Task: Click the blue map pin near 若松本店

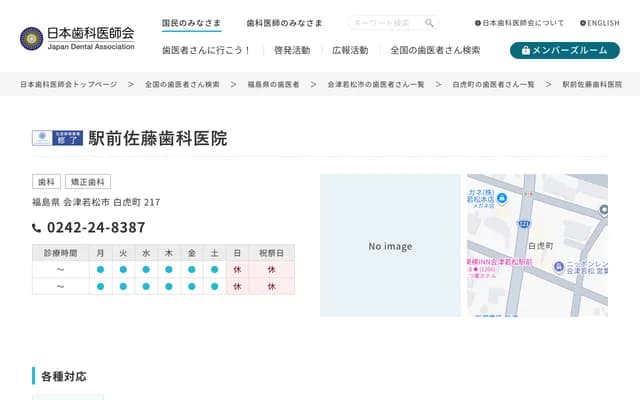Action: [x=502, y=198]
